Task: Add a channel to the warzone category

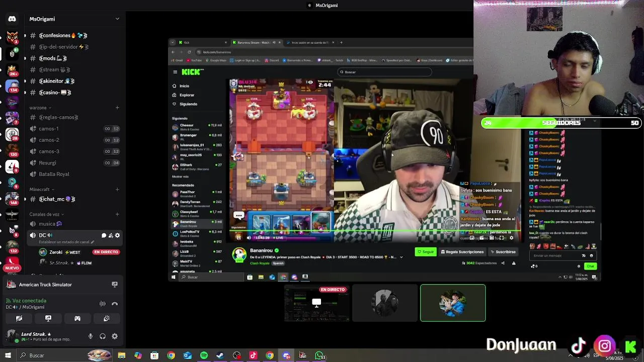Action: pyautogui.click(x=117, y=108)
